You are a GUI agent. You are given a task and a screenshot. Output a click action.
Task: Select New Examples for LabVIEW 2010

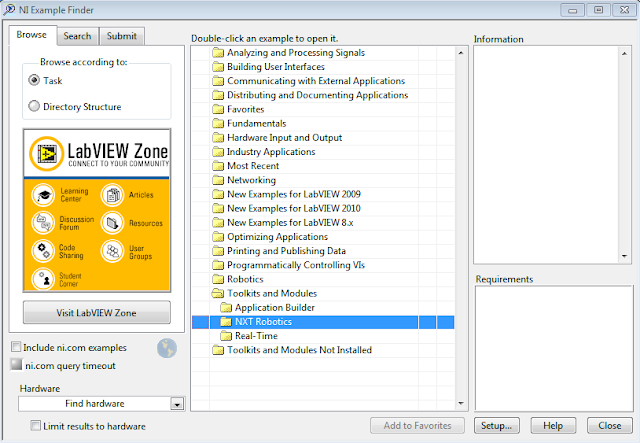click(x=323, y=209)
